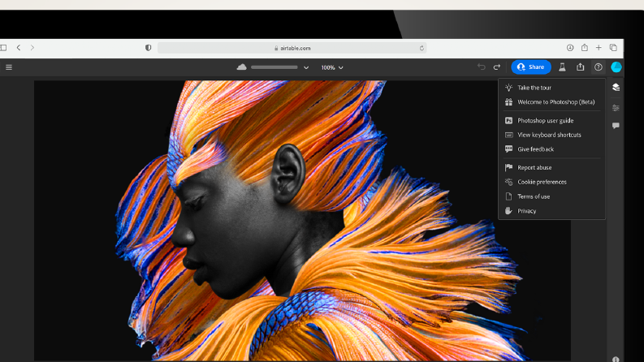644x362 pixels.
Task: Open Photoshop user guide
Action: (x=551, y=120)
